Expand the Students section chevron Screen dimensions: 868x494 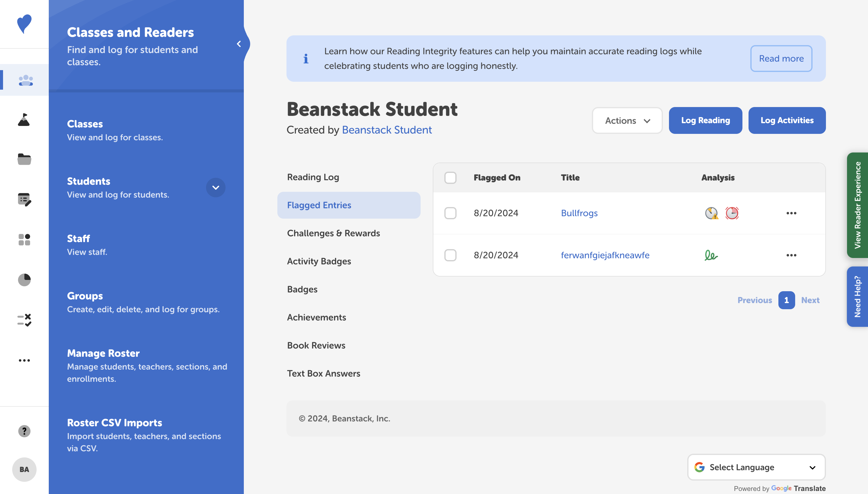(216, 187)
